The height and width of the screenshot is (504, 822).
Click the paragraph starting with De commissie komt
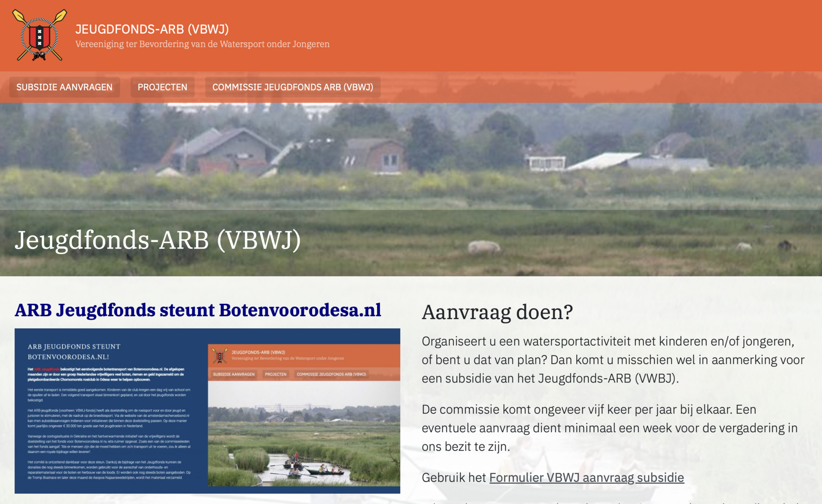pos(609,428)
